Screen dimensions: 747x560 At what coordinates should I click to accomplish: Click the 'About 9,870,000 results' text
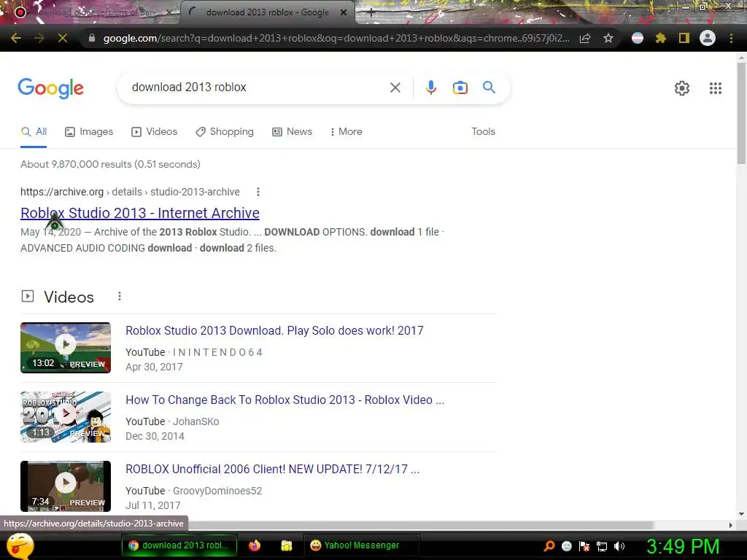(x=111, y=164)
